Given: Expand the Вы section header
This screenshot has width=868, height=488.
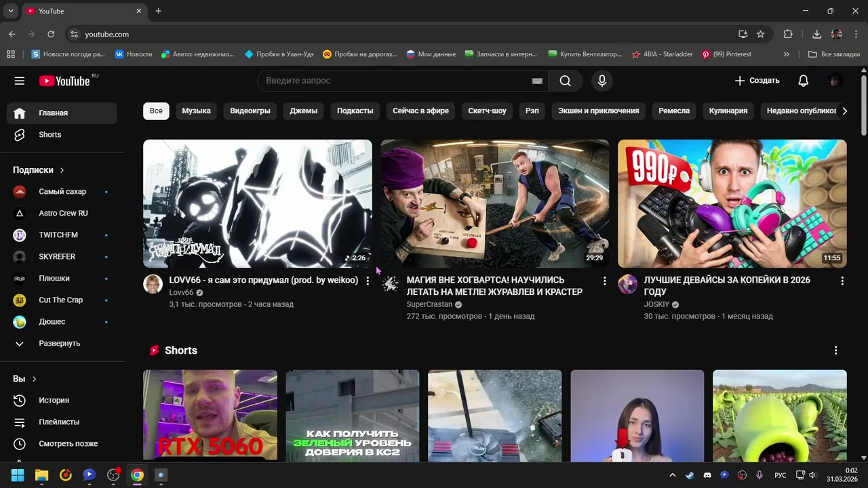Looking at the screenshot, I should [25, 379].
